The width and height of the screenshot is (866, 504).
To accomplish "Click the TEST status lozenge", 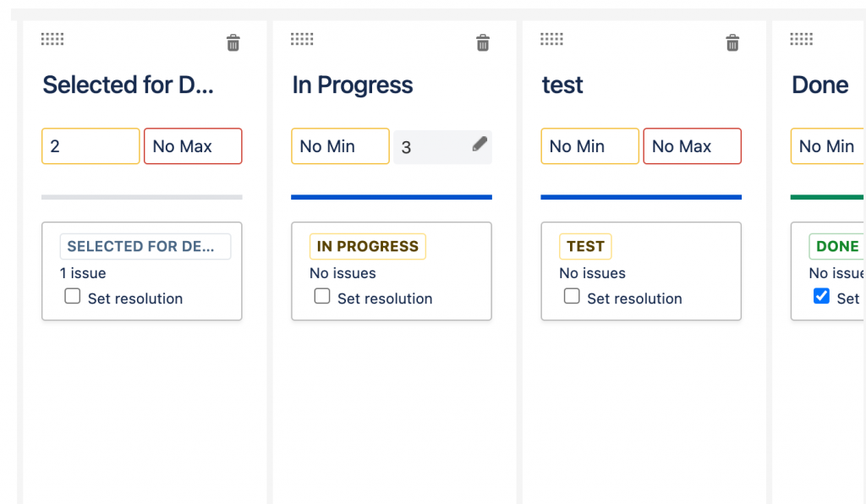I will [585, 247].
